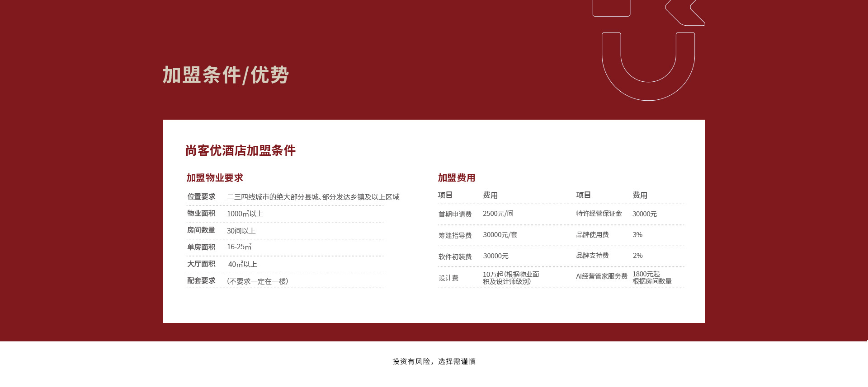Click the 加盟物业要求 section heading
The height and width of the screenshot is (387, 868).
[x=215, y=178]
